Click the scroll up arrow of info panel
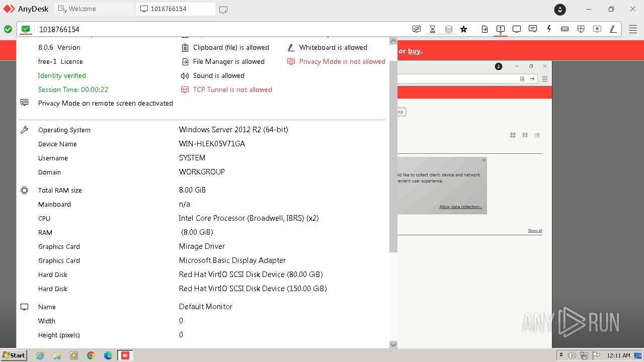 point(393,41)
